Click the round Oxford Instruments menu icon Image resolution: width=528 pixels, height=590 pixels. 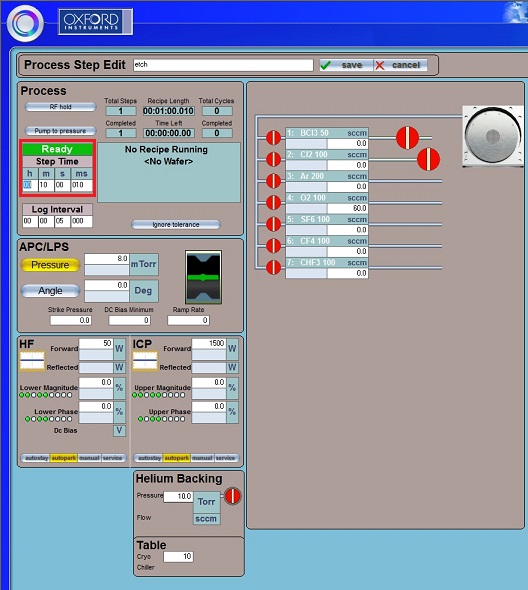[25, 23]
